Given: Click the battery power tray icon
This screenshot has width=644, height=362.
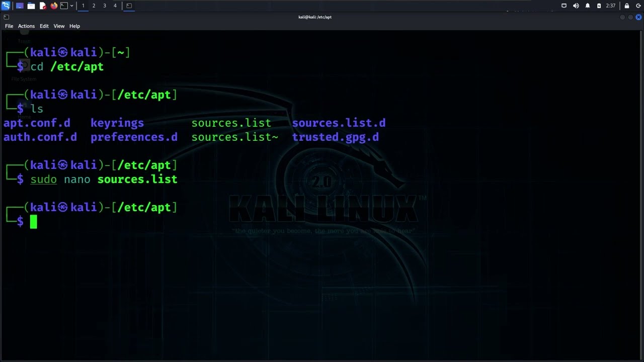Looking at the screenshot, I should [x=599, y=6].
